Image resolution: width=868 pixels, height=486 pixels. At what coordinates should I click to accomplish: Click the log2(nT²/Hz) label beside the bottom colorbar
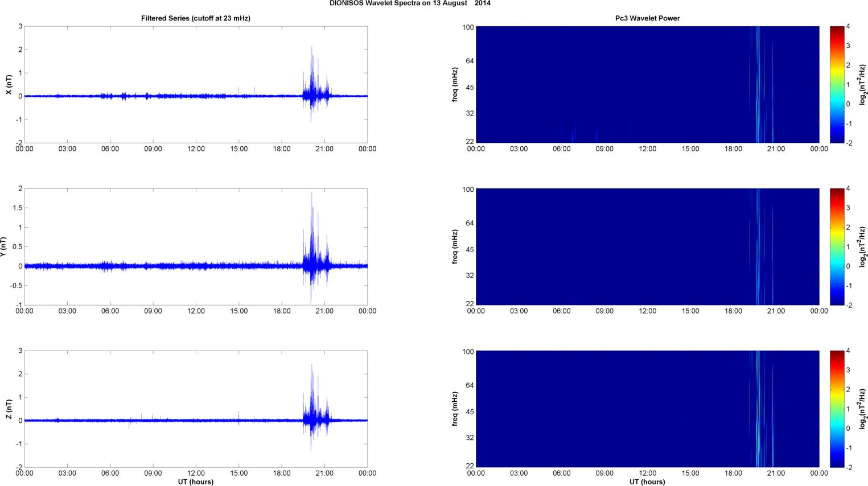pos(863,409)
